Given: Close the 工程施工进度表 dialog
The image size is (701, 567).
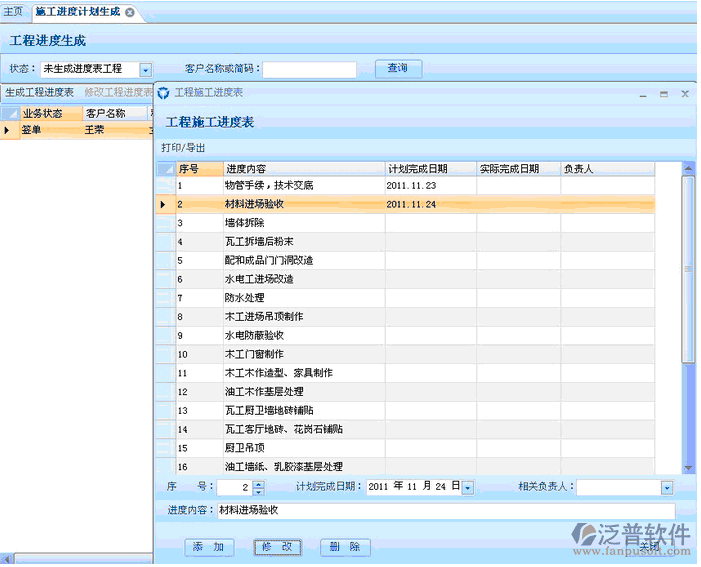Looking at the screenshot, I should (685, 93).
